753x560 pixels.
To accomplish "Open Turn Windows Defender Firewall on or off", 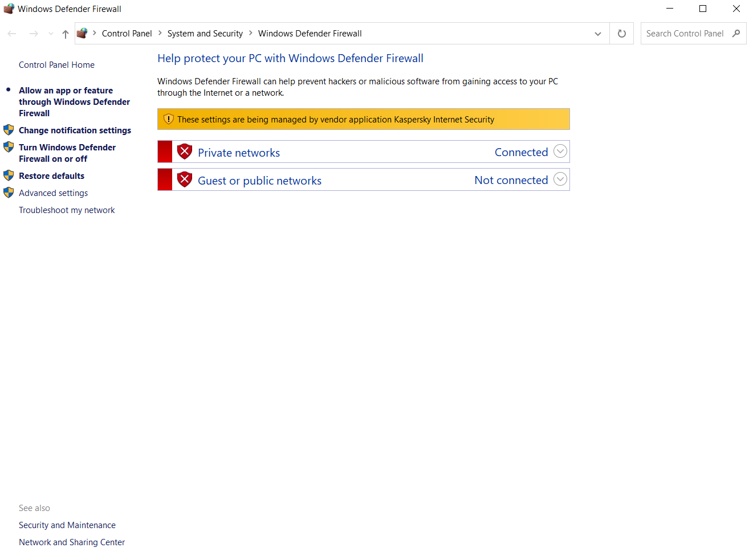I will pyautogui.click(x=67, y=153).
